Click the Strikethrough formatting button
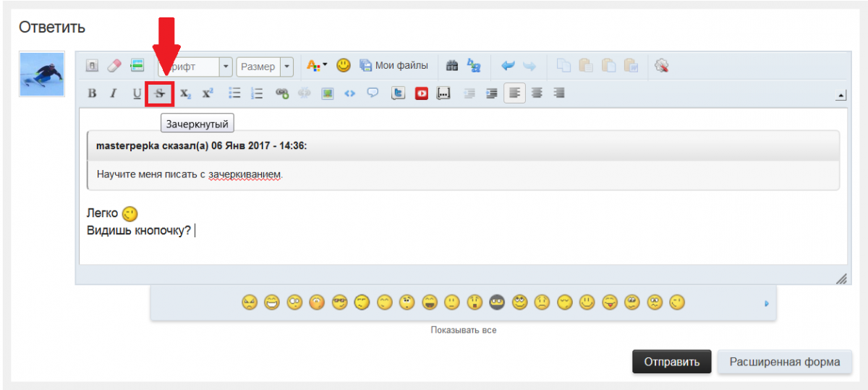This screenshot has height=390, width=868. (x=160, y=93)
